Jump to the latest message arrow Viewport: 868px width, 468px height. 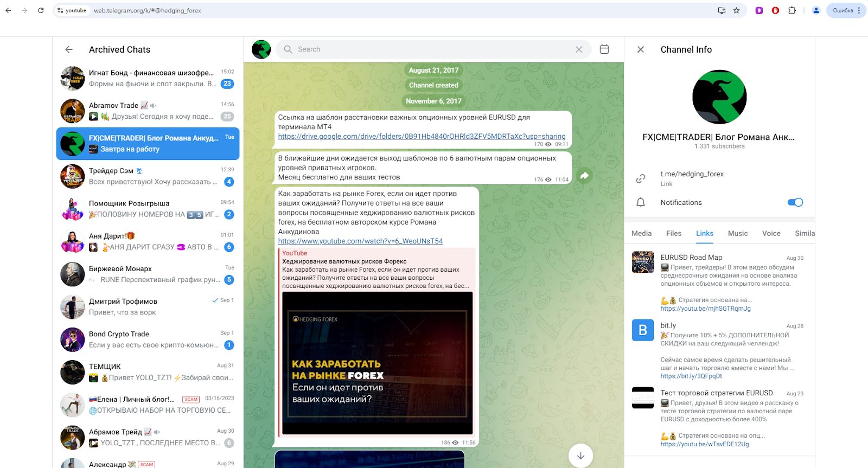tap(580, 456)
